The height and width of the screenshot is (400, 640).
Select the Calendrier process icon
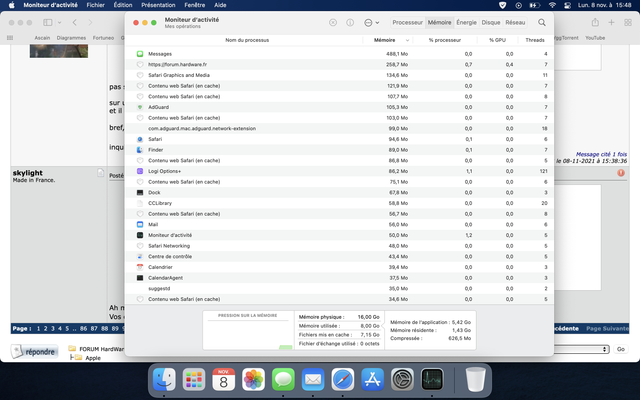(x=140, y=267)
